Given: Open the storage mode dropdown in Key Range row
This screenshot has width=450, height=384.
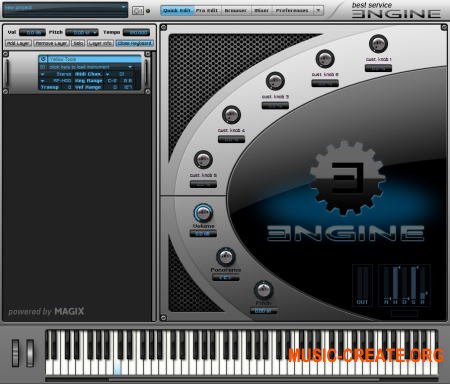Looking at the screenshot, I should pyautogui.click(x=42, y=81).
